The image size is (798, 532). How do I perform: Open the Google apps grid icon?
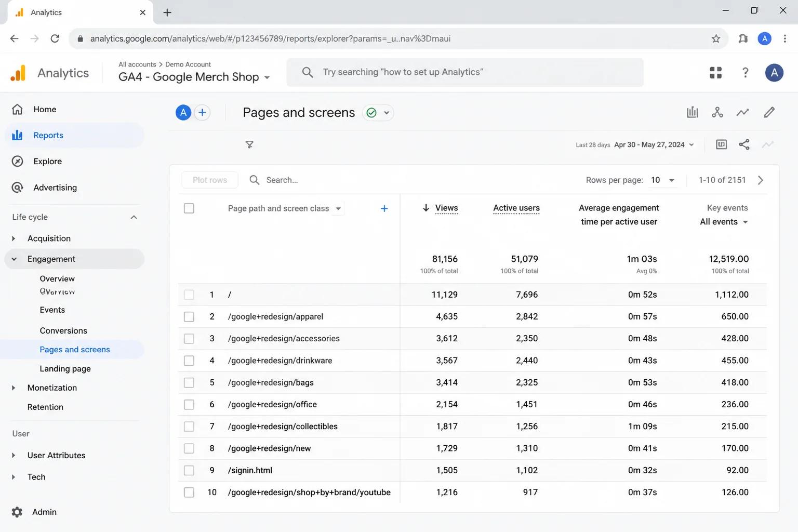715,73
